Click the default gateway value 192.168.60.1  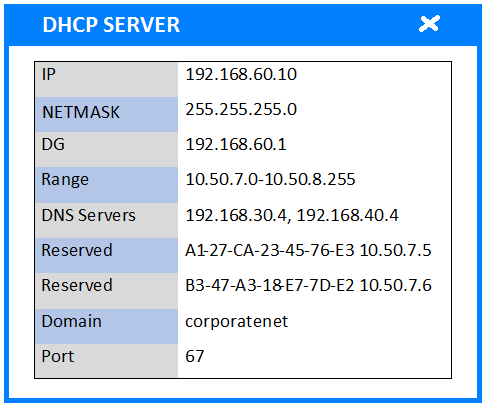pos(236,144)
